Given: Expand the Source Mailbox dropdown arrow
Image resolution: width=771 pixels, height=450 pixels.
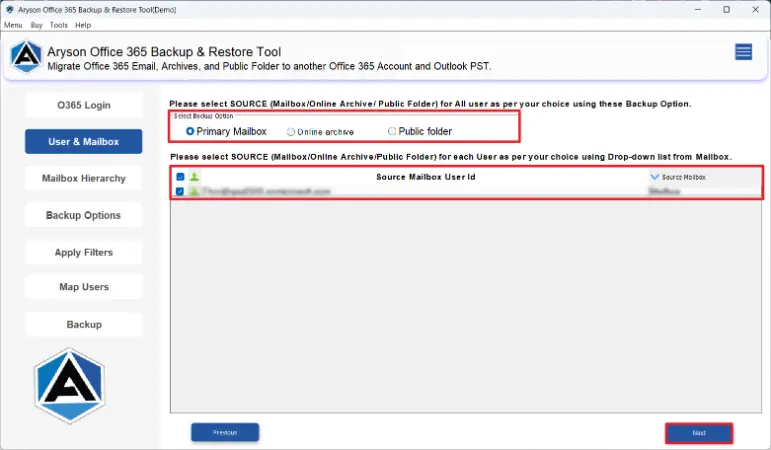Looking at the screenshot, I should tap(654, 177).
